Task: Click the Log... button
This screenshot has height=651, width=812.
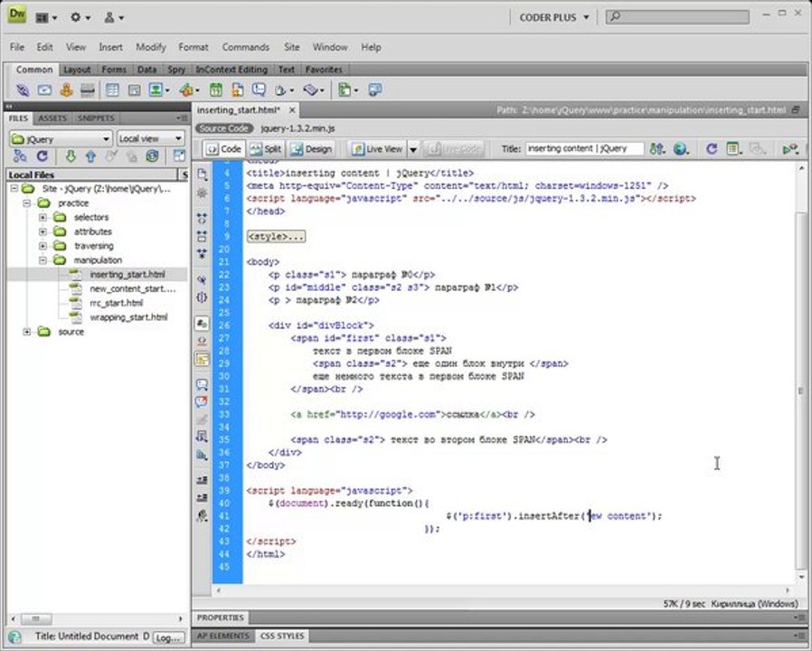Action: pos(167,638)
